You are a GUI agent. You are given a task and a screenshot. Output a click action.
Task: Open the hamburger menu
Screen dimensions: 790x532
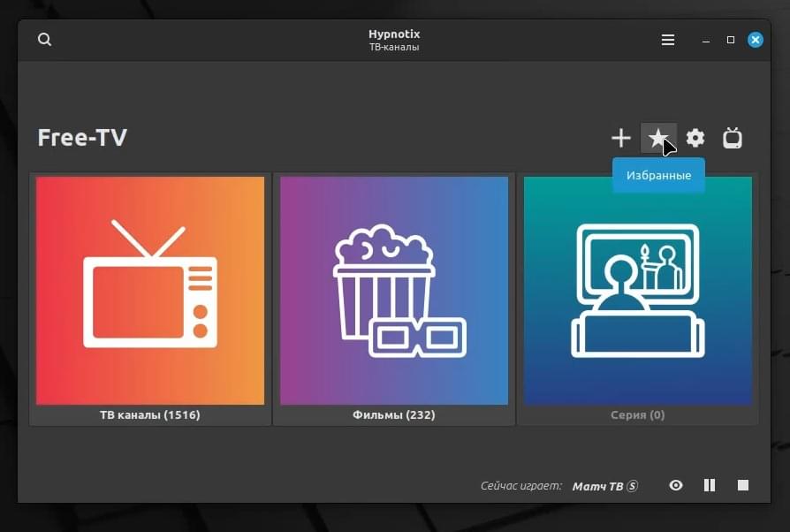(667, 40)
